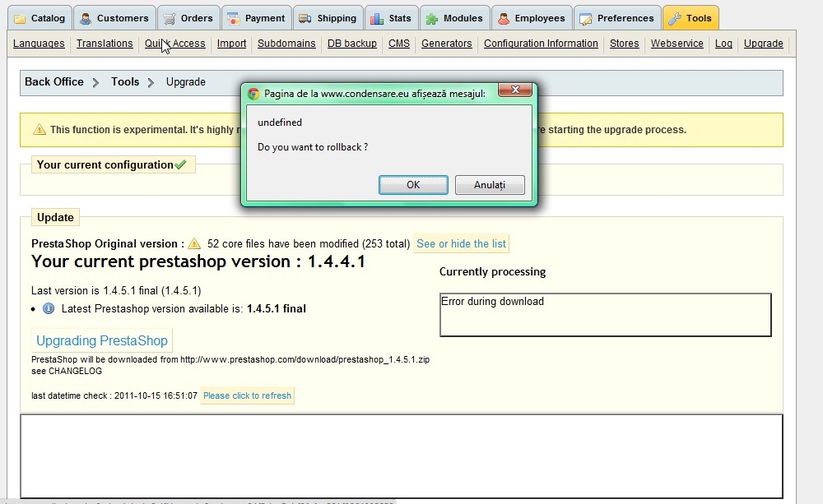Open the Employees tab
This screenshot has height=504, width=823.
coord(532,17)
